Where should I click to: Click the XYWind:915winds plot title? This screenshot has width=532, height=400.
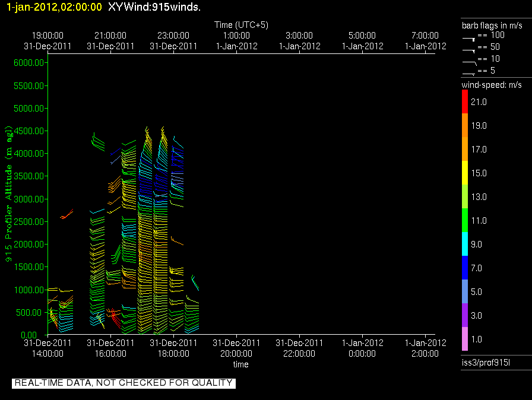[154, 7]
